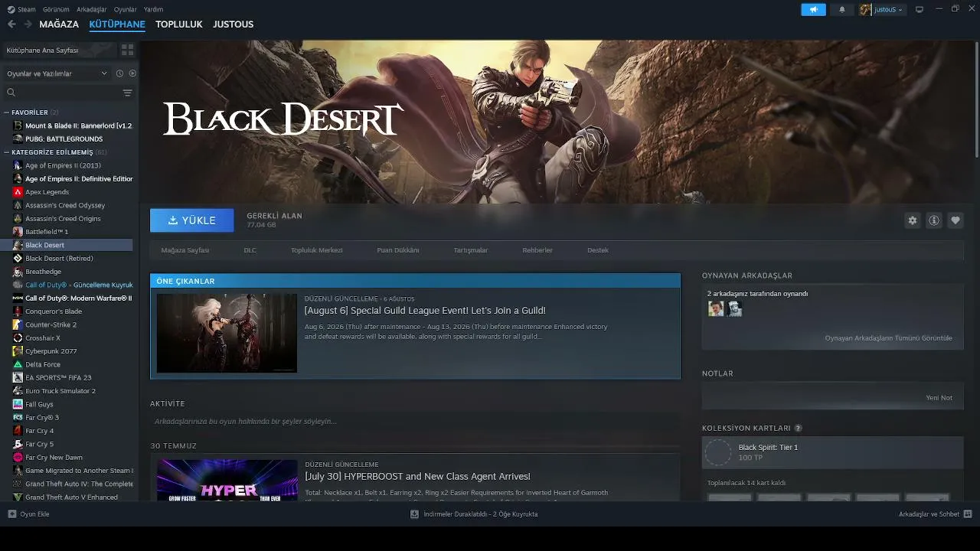Switch to the TOPLULUK tab

point(179,24)
